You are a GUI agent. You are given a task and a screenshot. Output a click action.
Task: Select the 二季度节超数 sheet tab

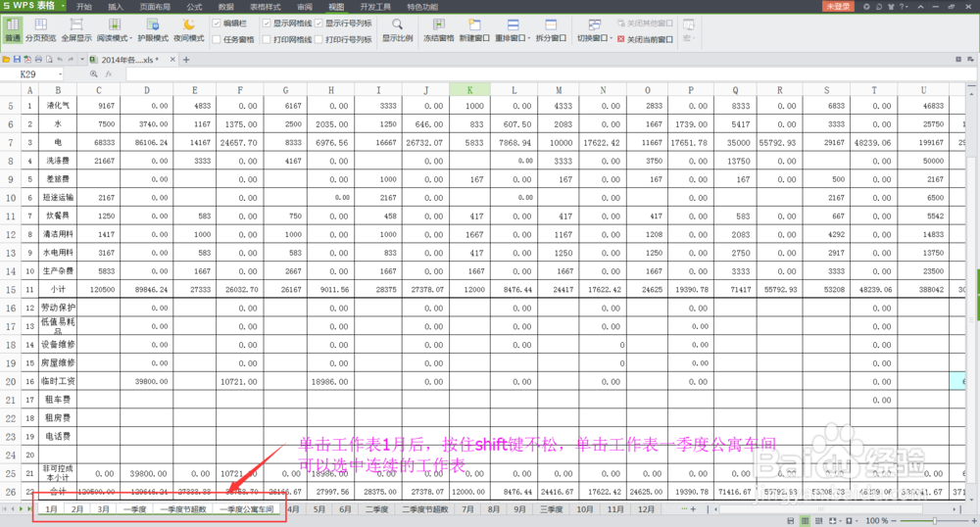pos(425,509)
